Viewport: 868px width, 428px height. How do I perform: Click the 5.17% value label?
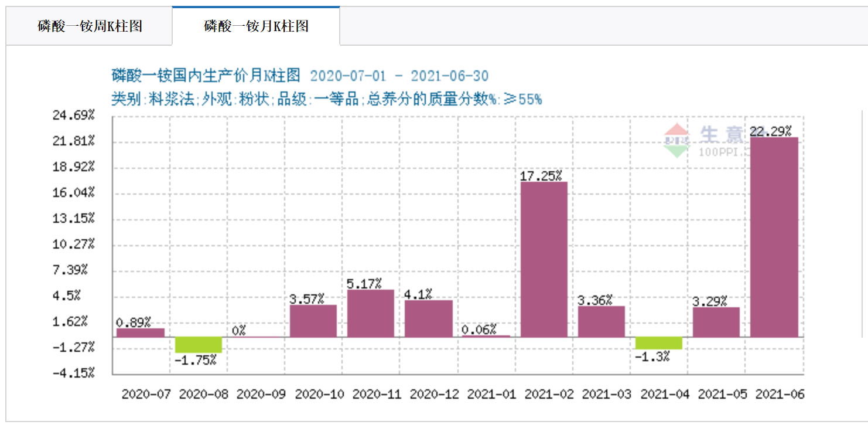point(364,284)
